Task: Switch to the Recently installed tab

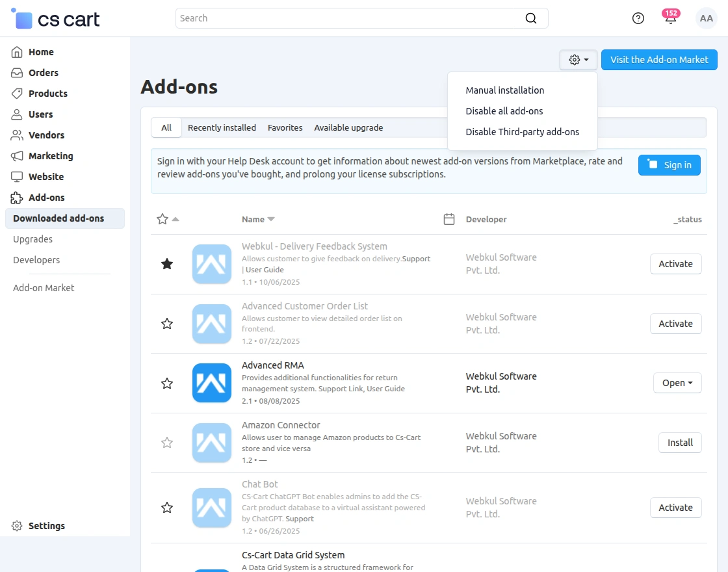Action: pos(222,127)
